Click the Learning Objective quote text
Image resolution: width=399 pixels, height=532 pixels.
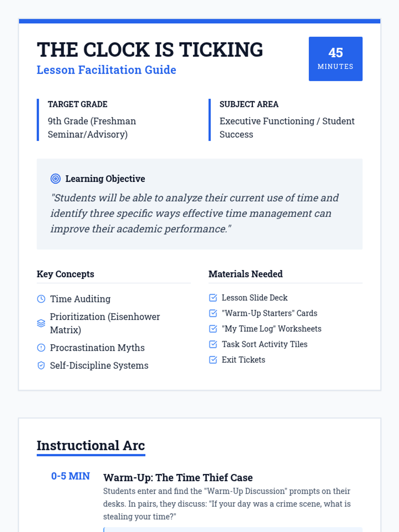(x=195, y=213)
